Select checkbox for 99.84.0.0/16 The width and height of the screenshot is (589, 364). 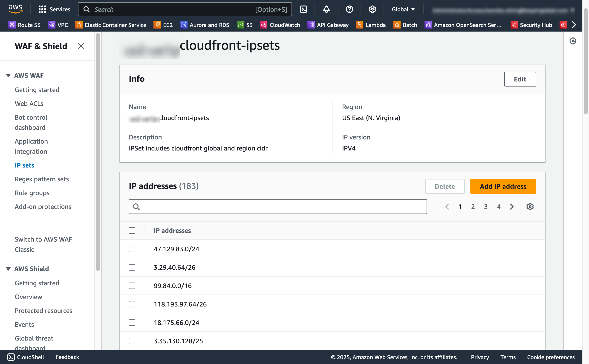[x=132, y=286]
